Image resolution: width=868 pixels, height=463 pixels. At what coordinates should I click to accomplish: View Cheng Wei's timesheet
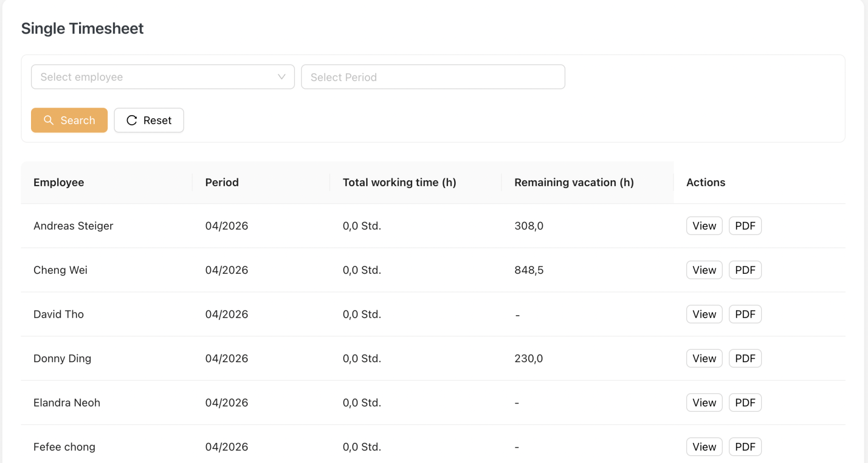tap(704, 270)
